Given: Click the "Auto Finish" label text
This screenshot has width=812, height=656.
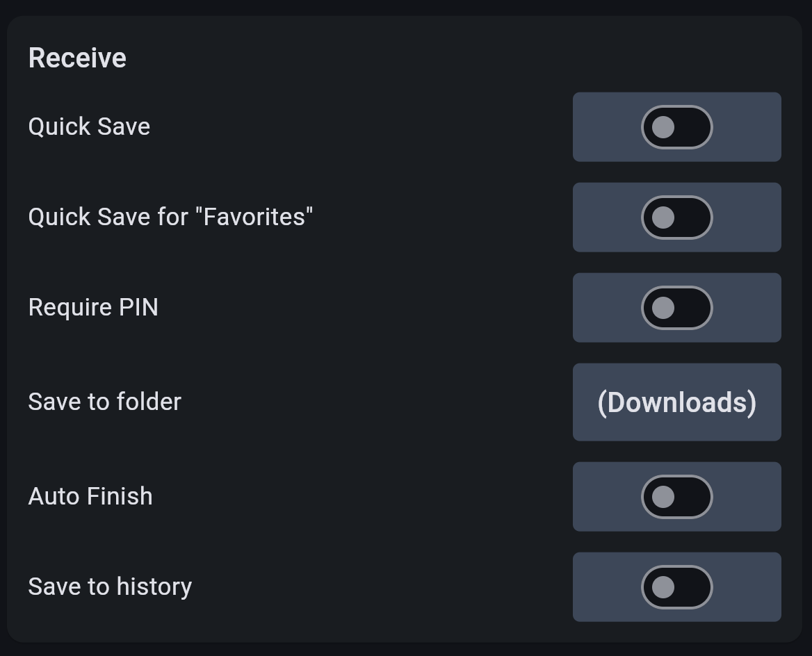Looking at the screenshot, I should (x=90, y=497).
